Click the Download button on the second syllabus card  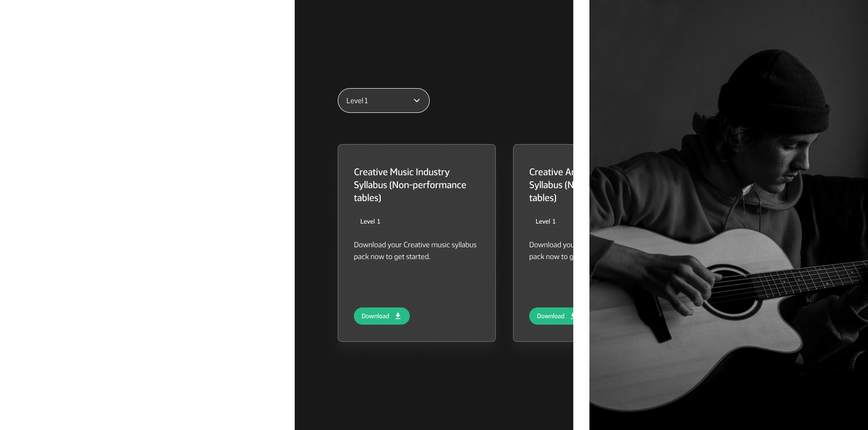(551, 316)
